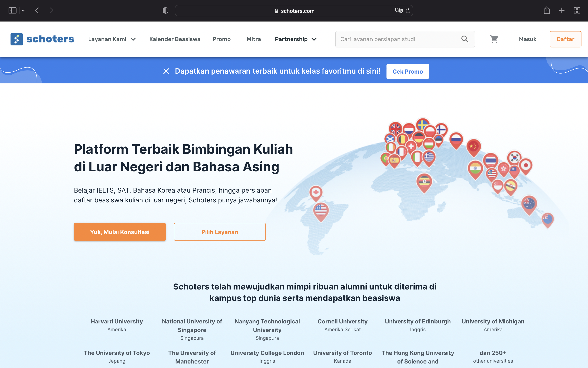Click University of Michigan text
588x368 pixels.
tap(493, 321)
